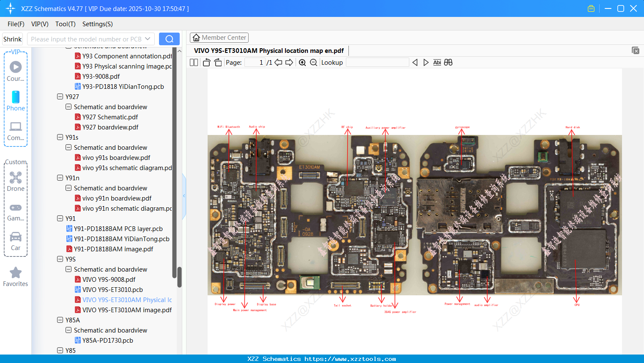This screenshot has width=644, height=363.
Task: Collapse Schematic and boardview under Y9S
Action: 69,269
